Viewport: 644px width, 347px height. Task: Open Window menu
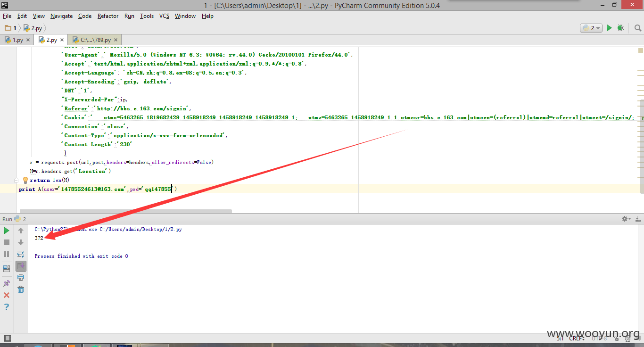(185, 16)
